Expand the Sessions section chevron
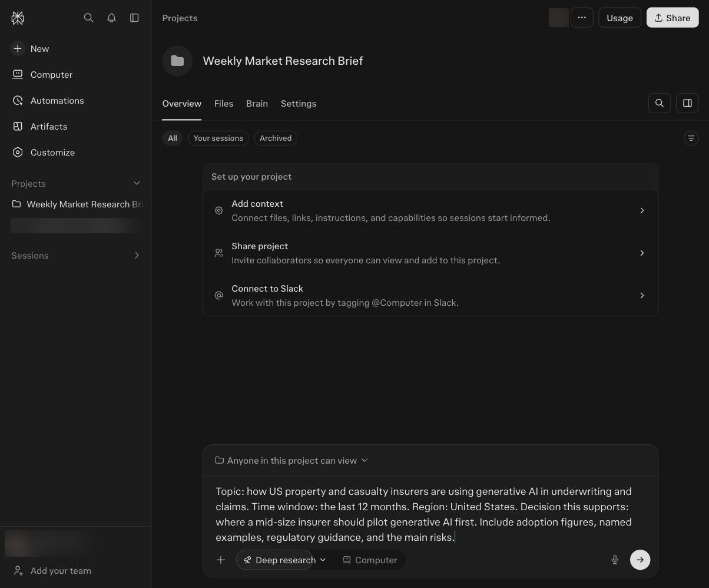The width and height of the screenshot is (709, 588). tap(137, 255)
